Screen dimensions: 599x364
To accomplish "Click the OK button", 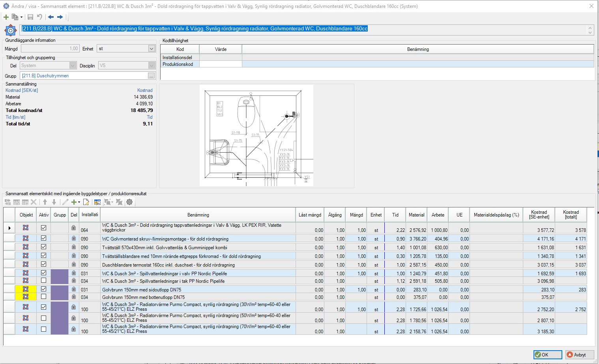I will [x=547, y=355].
